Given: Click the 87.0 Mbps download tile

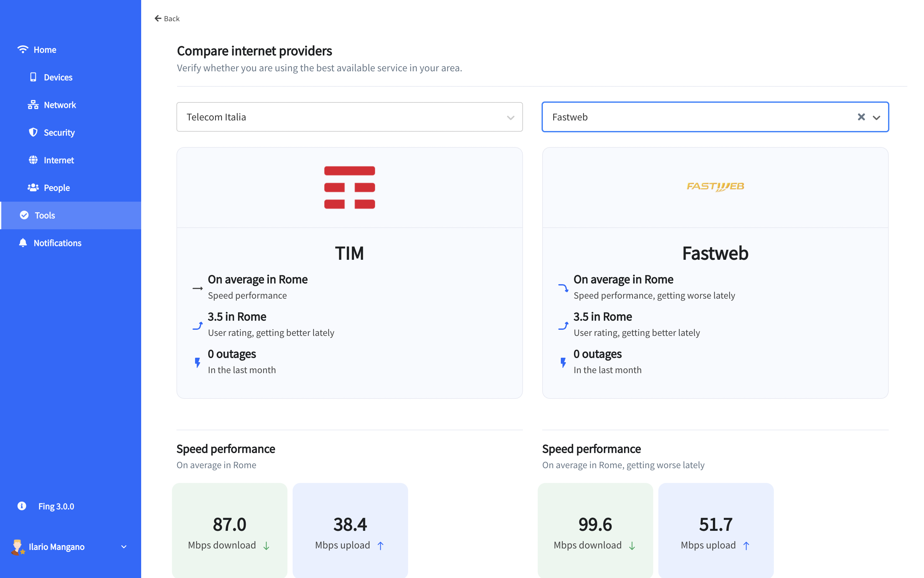Looking at the screenshot, I should pyautogui.click(x=229, y=530).
